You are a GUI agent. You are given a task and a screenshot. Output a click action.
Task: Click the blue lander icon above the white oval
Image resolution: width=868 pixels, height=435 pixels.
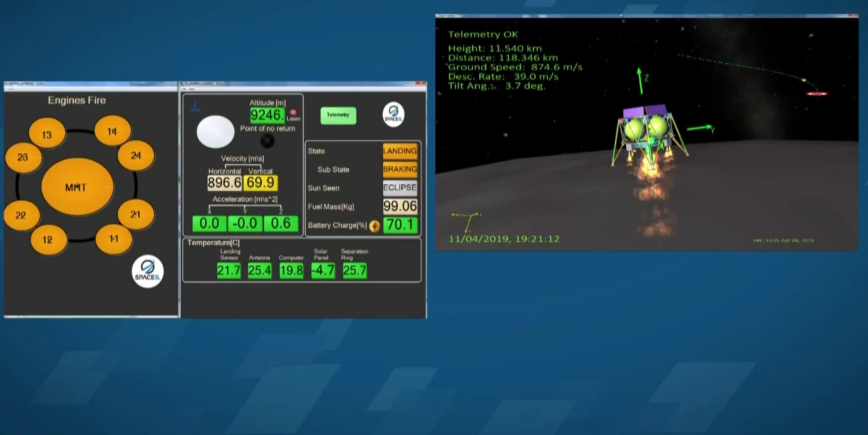195,106
